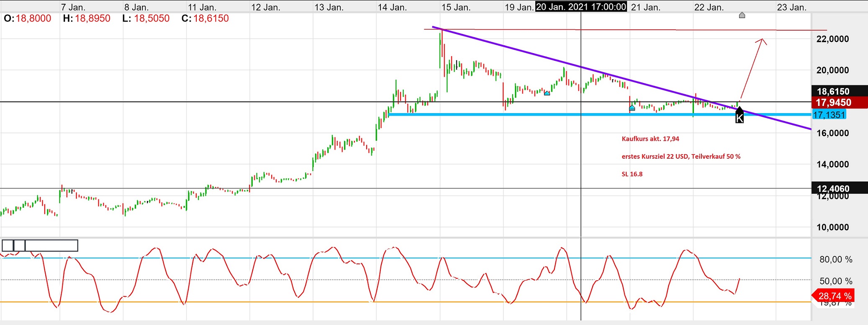Click the crosshair date label 20 Jan. 2021
868x325 pixels.
[581, 7]
